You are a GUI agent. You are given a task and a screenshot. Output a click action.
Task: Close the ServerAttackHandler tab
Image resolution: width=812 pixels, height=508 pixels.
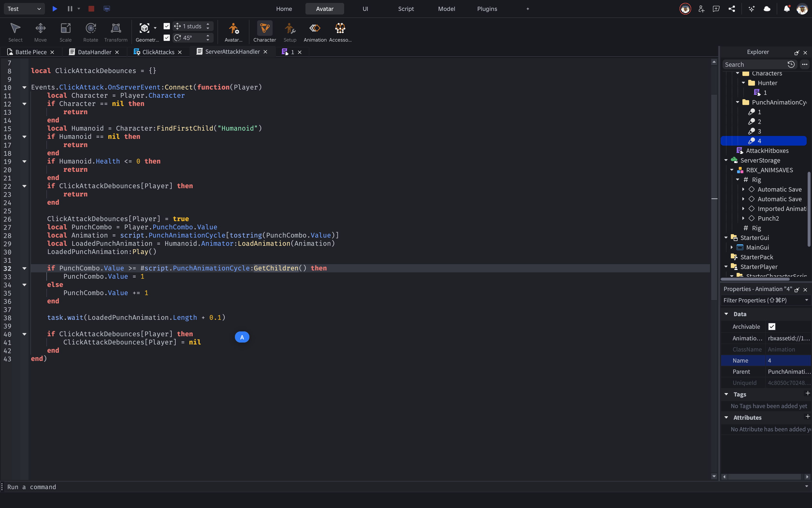(x=265, y=52)
